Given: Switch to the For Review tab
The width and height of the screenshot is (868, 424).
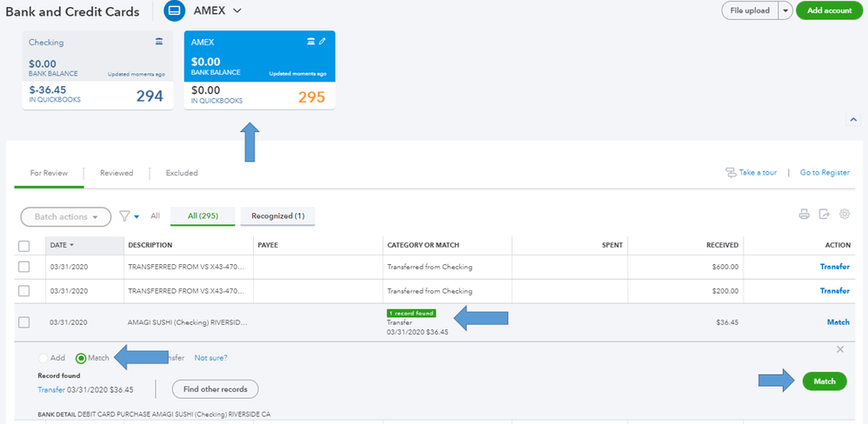Looking at the screenshot, I should (49, 173).
